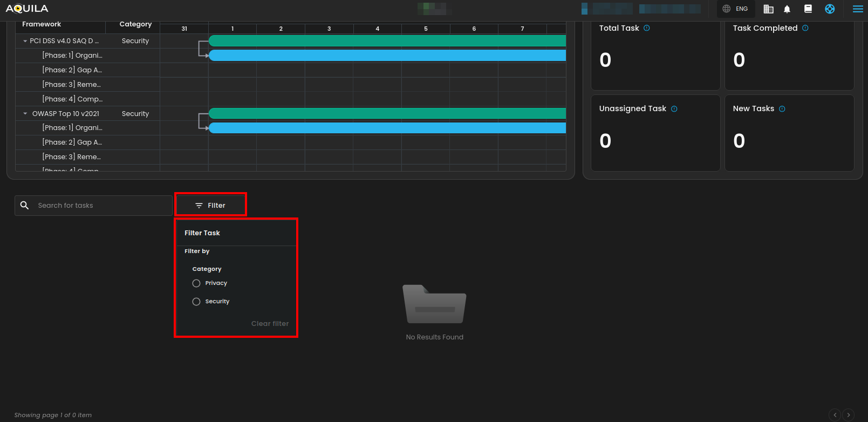Click the Clear filter link
Image resolution: width=868 pixels, height=422 pixels.
(270, 324)
